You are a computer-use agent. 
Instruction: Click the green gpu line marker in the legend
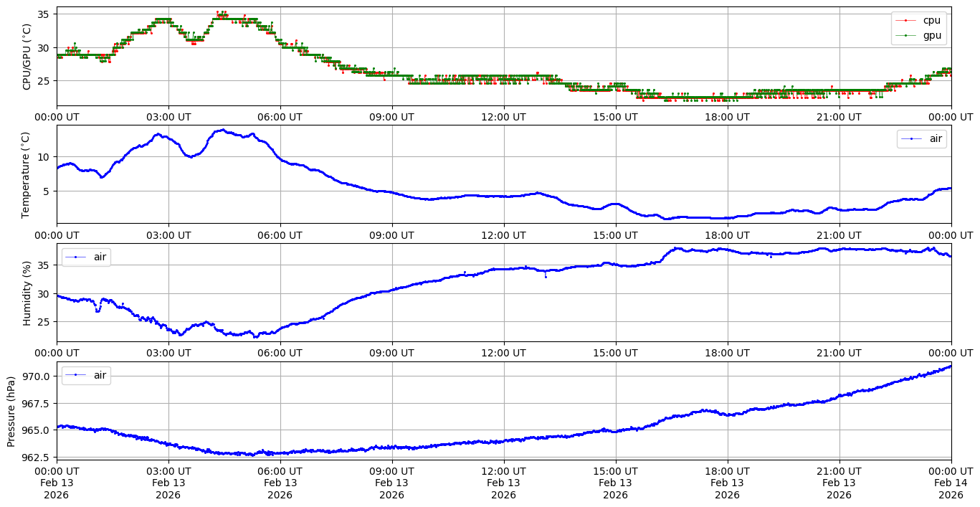tap(908, 35)
